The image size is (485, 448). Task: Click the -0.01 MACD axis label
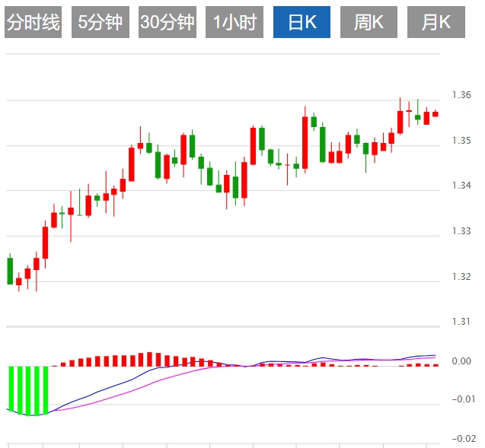(x=464, y=399)
